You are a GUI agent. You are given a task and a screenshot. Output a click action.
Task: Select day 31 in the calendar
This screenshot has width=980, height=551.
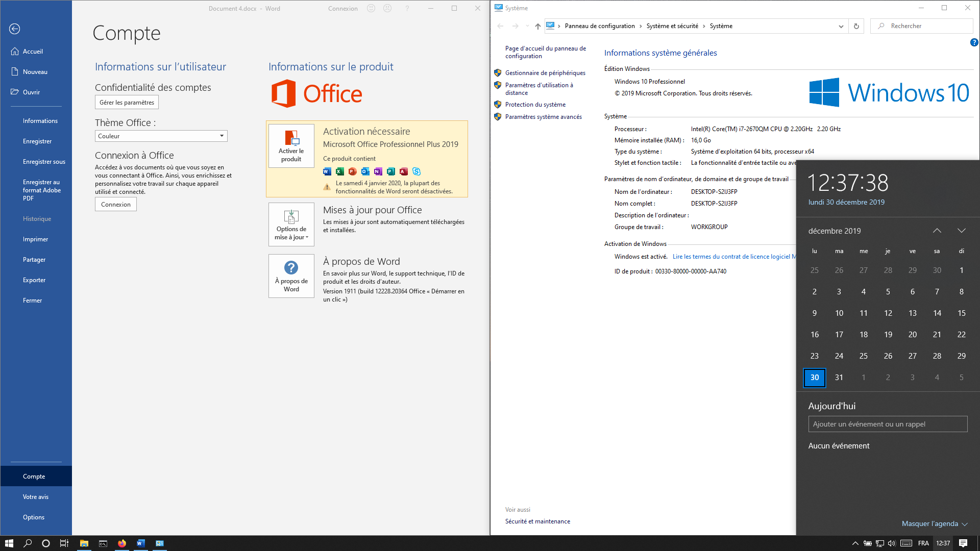click(839, 378)
